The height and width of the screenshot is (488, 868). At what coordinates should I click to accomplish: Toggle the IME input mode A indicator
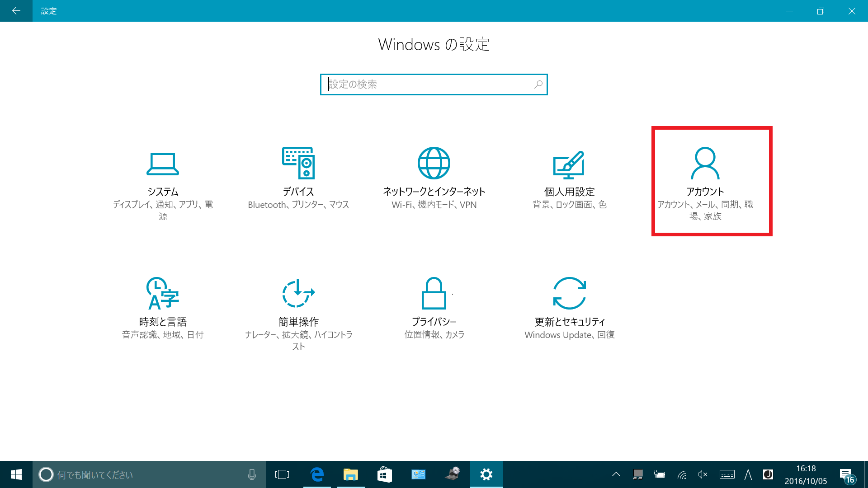(x=748, y=474)
